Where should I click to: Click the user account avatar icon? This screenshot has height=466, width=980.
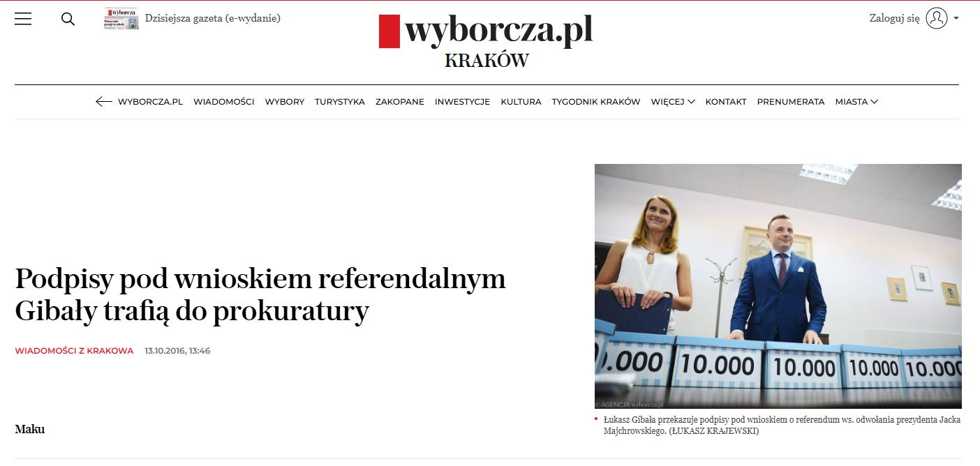tap(937, 18)
